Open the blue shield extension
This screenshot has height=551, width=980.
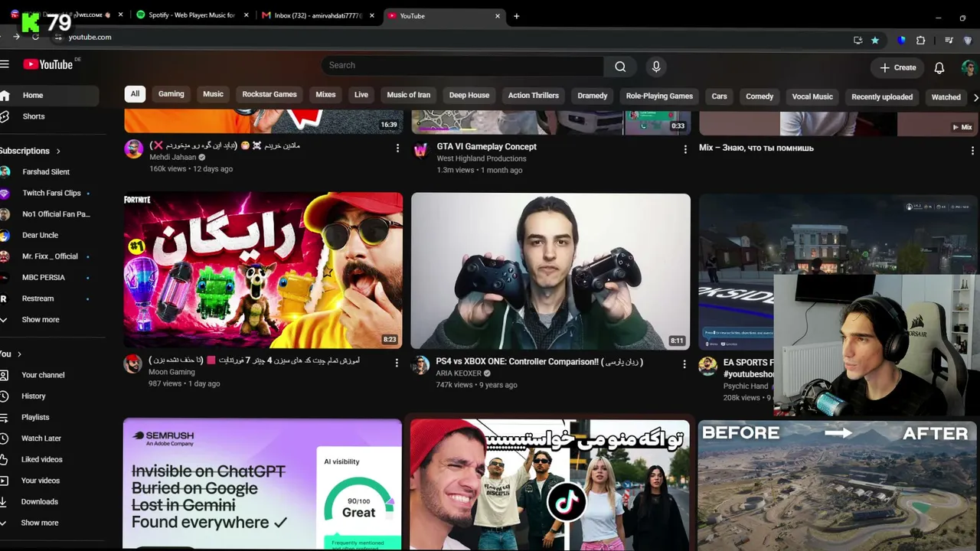point(902,41)
